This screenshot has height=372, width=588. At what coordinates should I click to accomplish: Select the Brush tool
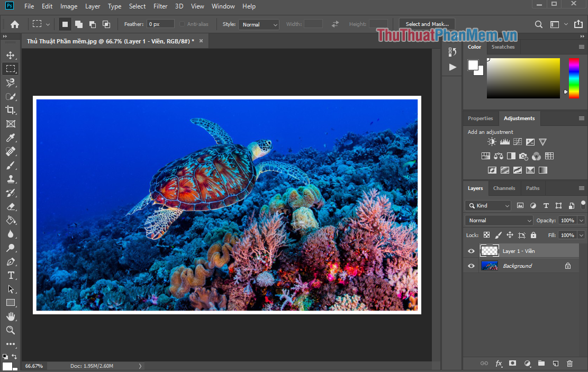(x=11, y=165)
